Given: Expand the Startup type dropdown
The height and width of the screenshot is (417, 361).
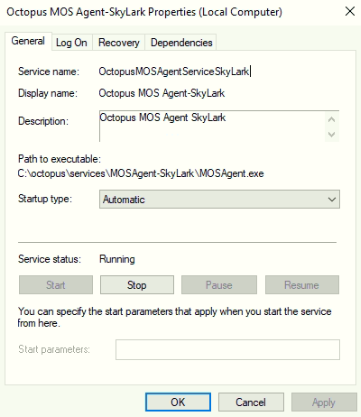Looking at the screenshot, I should tap(219, 199).
